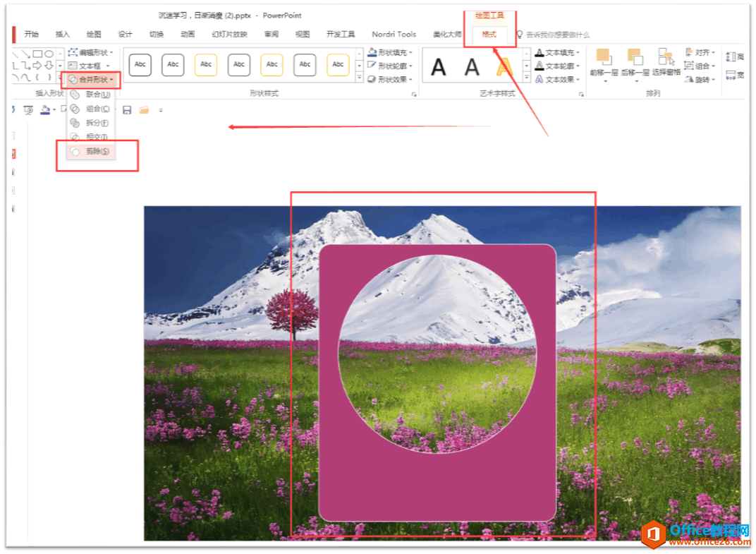Open Shape Outline (形状轮廓) dropdown
Viewport: 756px width, 554px height.
tap(390, 66)
